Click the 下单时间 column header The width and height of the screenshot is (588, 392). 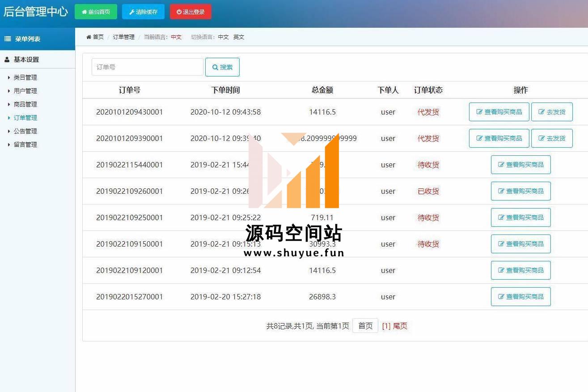(226, 90)
